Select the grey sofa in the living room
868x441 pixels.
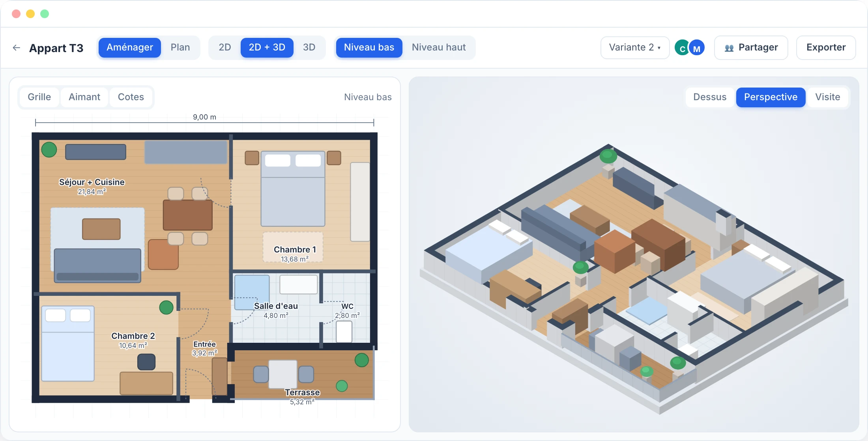click(97, 265)
